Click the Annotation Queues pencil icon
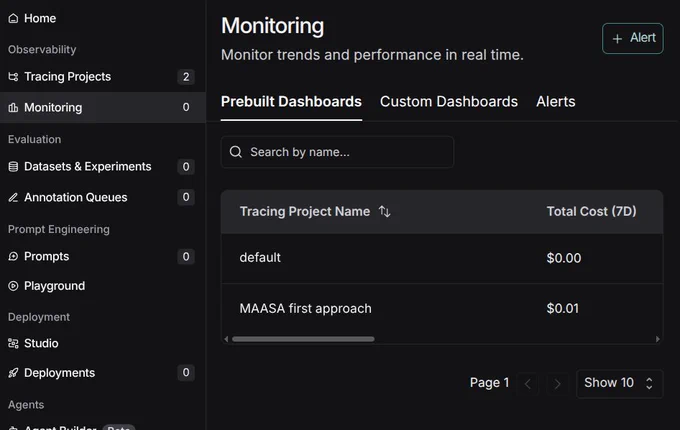 tap(13, 197)
